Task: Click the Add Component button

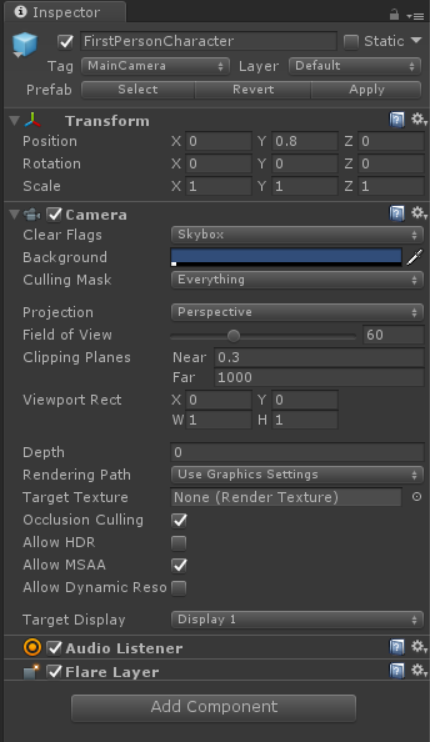Action: tap(214, 707)
